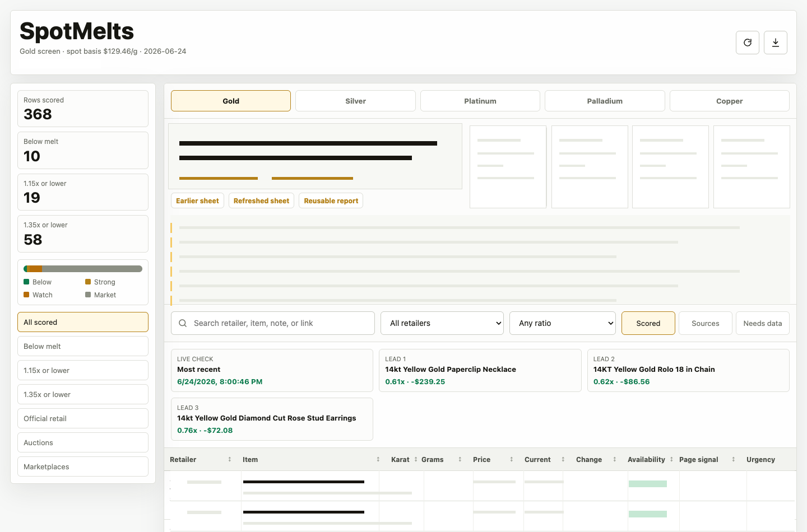This screenshot has width=807, height=532.
Task: Click the search magnifier icon
Action: (183, 323)
